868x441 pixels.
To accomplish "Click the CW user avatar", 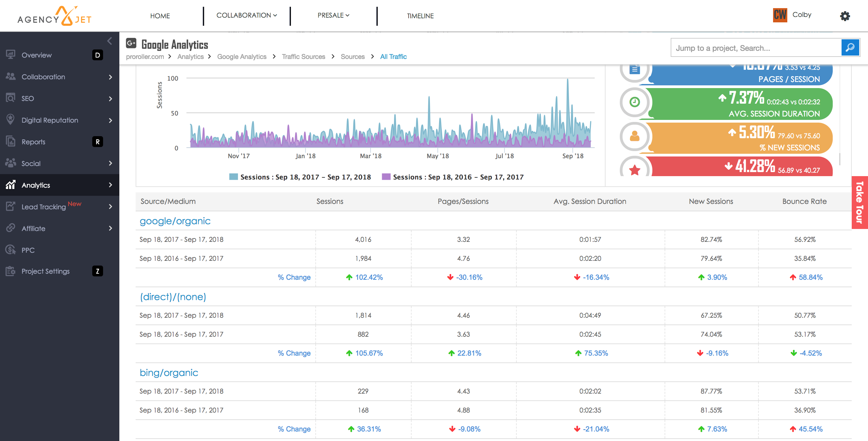I will (x=780, y=15).
